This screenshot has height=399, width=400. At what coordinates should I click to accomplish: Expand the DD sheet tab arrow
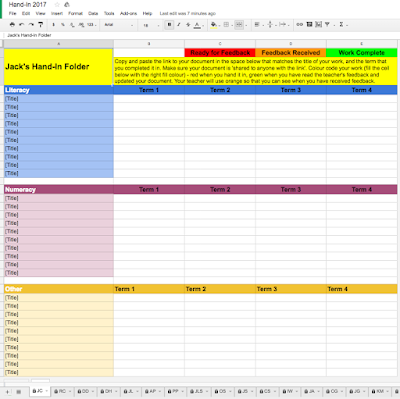pyautogui.click(x=93, y=391)
